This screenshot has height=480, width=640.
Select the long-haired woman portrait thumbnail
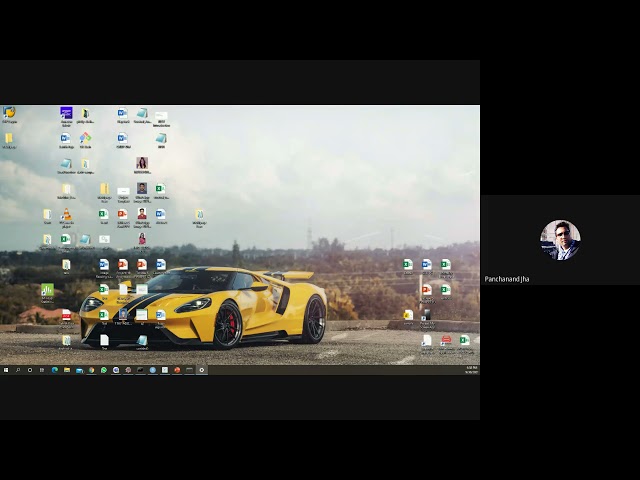142,165
